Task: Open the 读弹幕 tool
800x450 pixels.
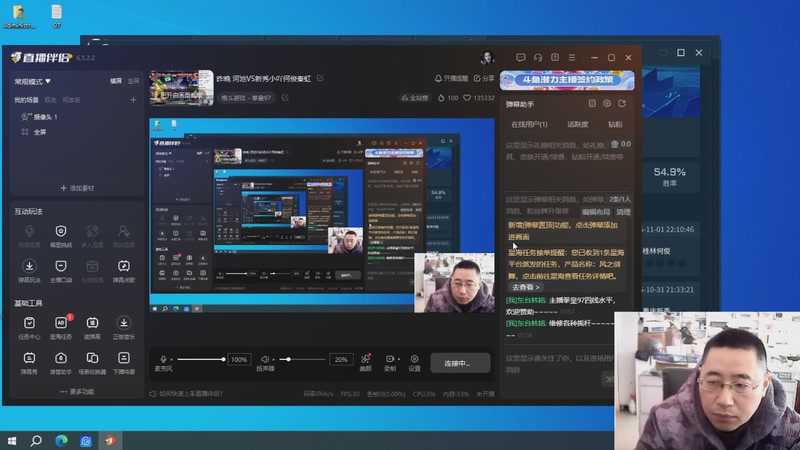Action: coord(92,327)
